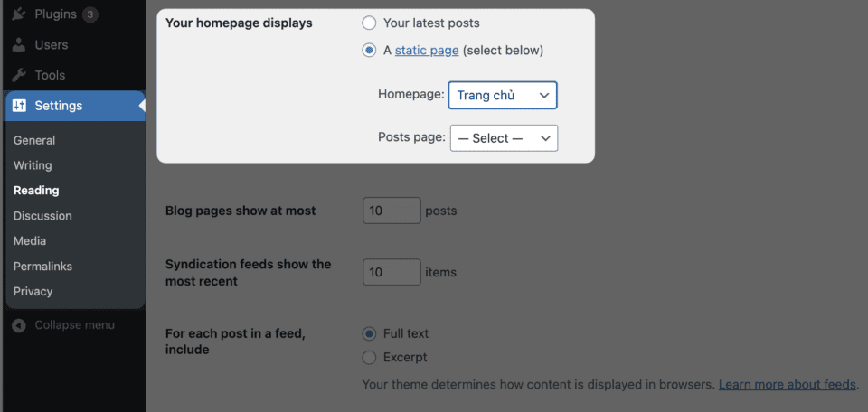Click the Users person icon
The height and width of the screenshot is (412, 868).
[19, 44]
